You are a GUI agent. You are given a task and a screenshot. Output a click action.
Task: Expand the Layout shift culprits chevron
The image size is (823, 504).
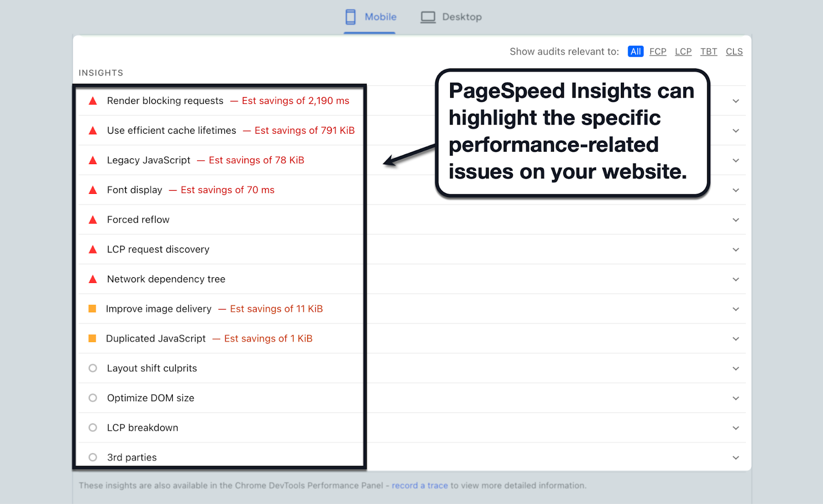(736, 369)
